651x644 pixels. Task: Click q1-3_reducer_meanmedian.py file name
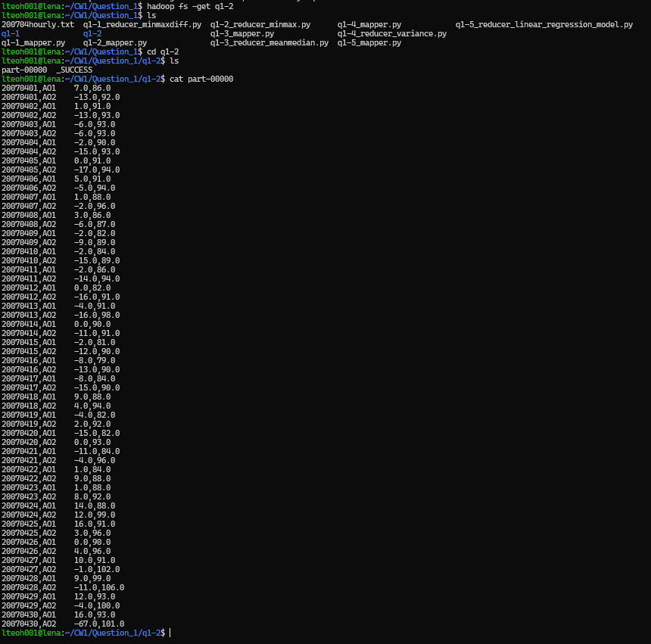[269, 42]
